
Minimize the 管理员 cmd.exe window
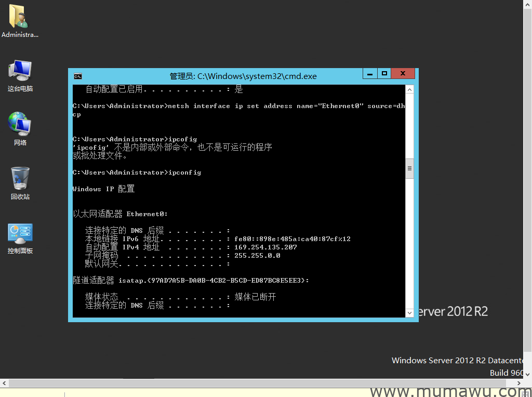[x=369, y=74]
